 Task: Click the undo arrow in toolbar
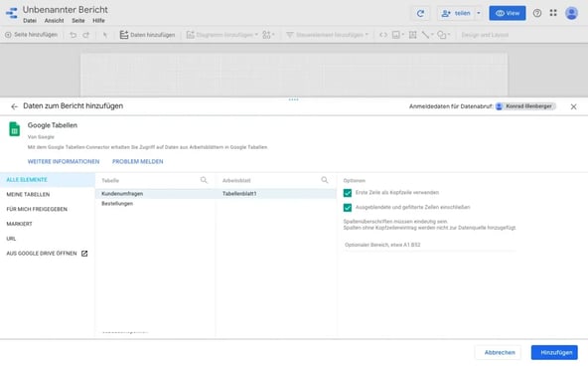coord(73,35)
